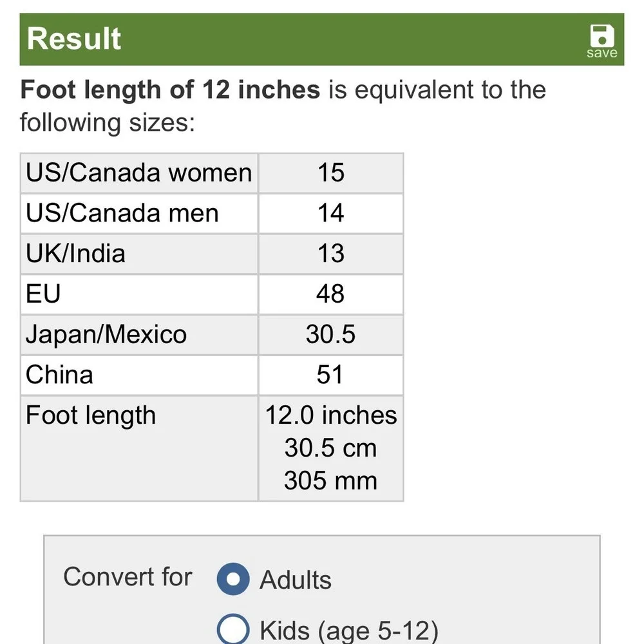Click the Result header title
This screenshot has width=644, height=644.
coord(74,39)
